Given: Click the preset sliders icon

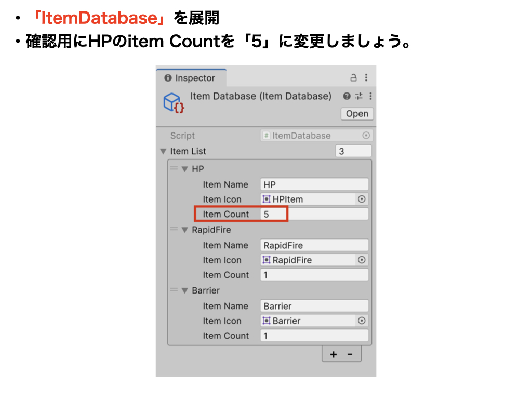Looking at the screenshot, I should (x=359, y=96).
